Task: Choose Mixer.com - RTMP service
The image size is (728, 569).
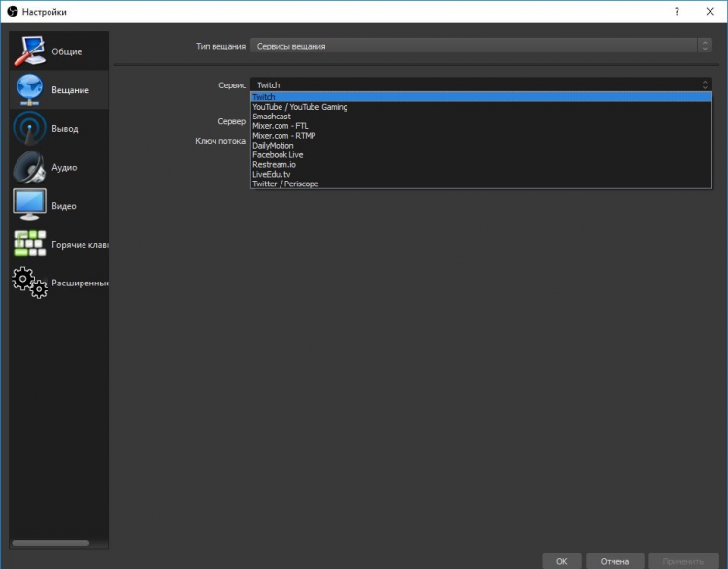Action: pyautogui.click(x=481, y=136)
